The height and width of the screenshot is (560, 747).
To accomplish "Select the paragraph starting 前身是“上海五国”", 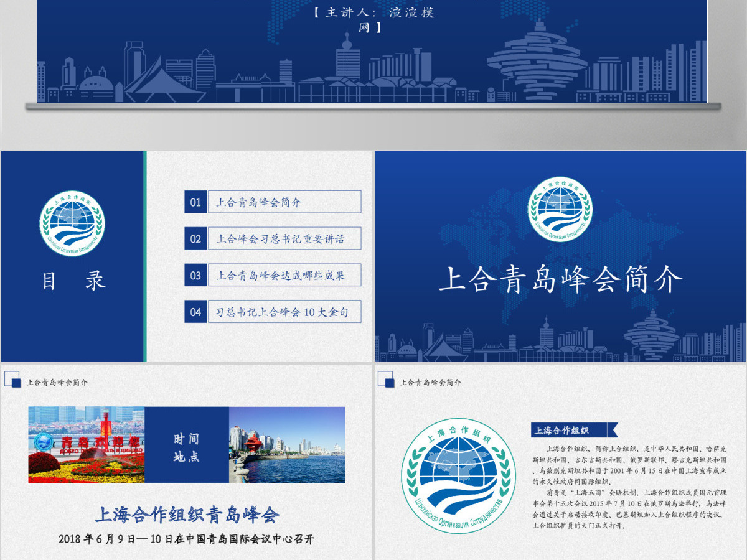I will pyautogui.click(x=629, y=508).
